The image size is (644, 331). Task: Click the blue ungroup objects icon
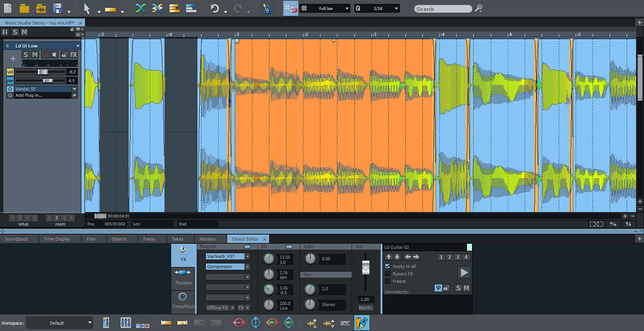[191, 9]
